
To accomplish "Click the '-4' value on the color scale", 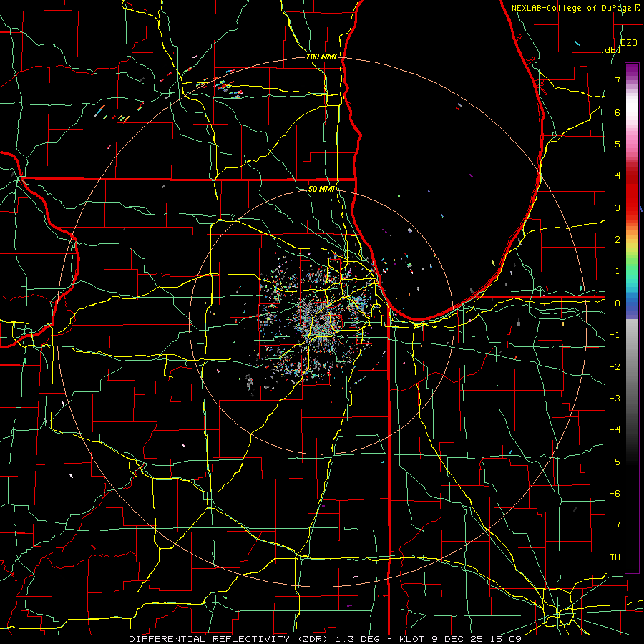I will click(x=615, y=430).
